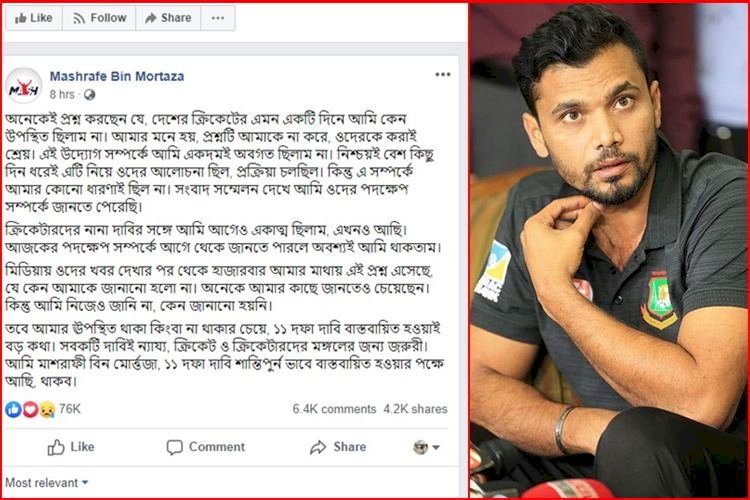750x500 pixels.
Task: View the 76K reactions count
Action: 70,409
